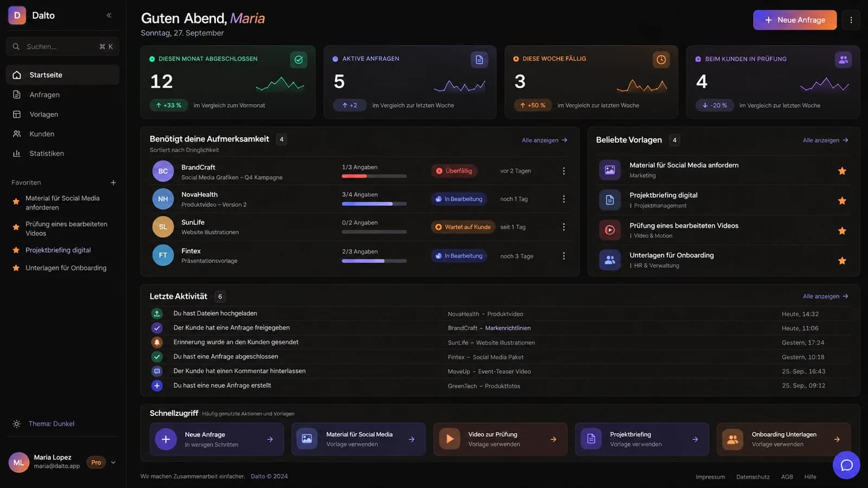The image size is (868, 488).
Task: Toggle the Thema: Dunkel theme switch
Action: (x=43, y=423)
